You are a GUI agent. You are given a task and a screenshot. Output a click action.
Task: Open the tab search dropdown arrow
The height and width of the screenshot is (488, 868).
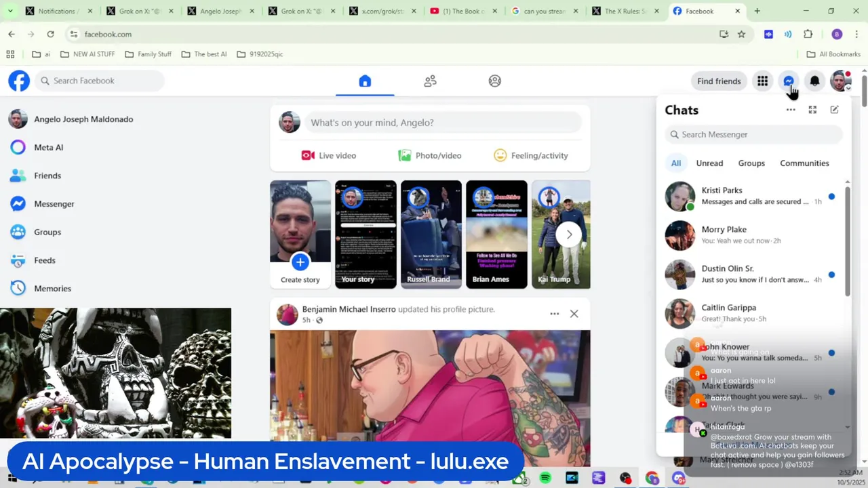tap(9, 11)
